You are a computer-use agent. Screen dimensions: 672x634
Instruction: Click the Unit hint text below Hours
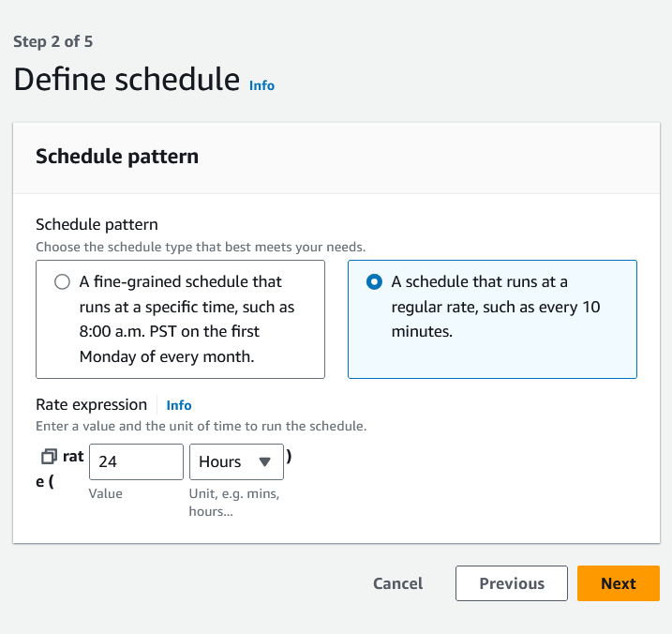tap(234, 503)
